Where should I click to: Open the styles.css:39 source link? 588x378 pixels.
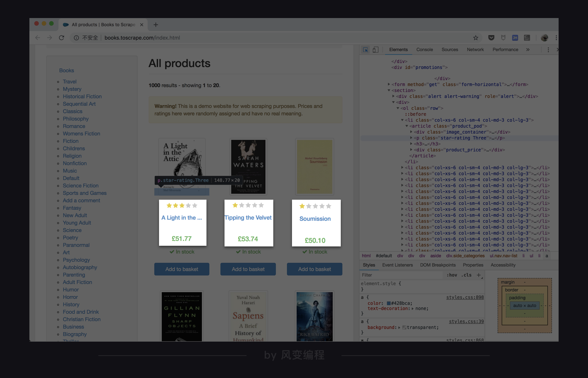pyautogui.click(x=466, y=321)
